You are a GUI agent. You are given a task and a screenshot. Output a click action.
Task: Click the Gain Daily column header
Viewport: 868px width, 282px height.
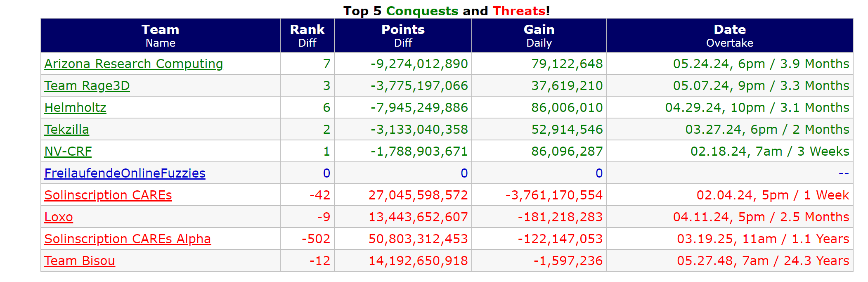click(539, 36)
